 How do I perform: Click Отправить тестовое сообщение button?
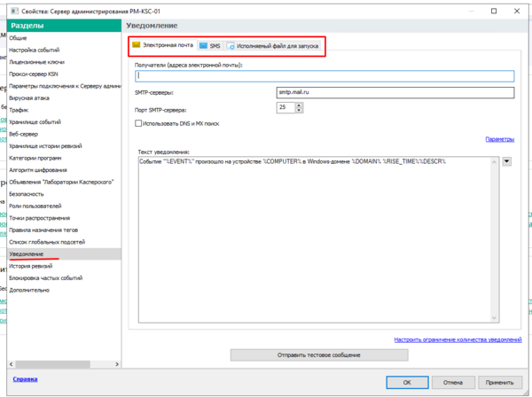tap(319, 355)
